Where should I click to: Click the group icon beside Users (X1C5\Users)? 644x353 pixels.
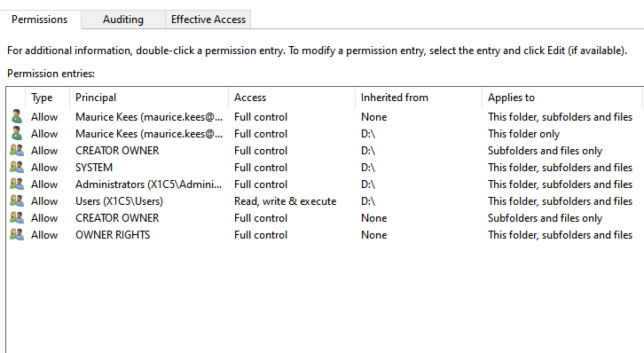point(17,200)
